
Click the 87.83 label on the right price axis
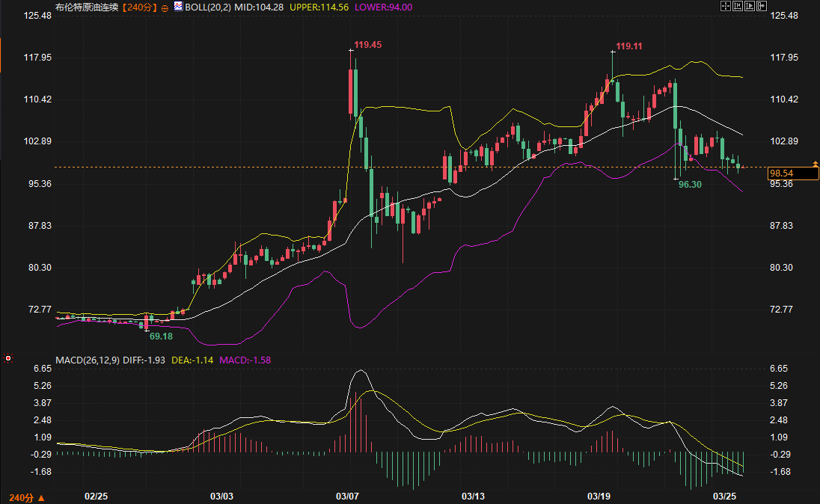781,226
